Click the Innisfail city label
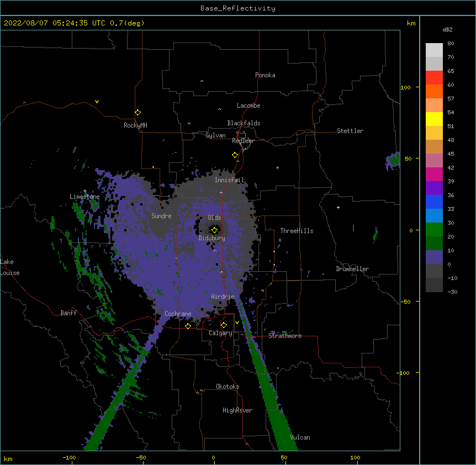 point(230,180)
